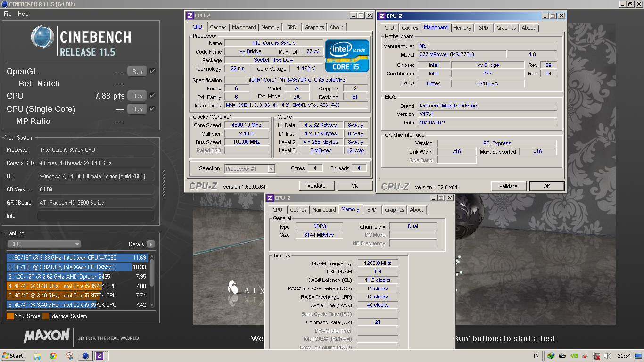Launch Google Chrome from the taskbar
644x362 pixels.
(x=53, y=356)
